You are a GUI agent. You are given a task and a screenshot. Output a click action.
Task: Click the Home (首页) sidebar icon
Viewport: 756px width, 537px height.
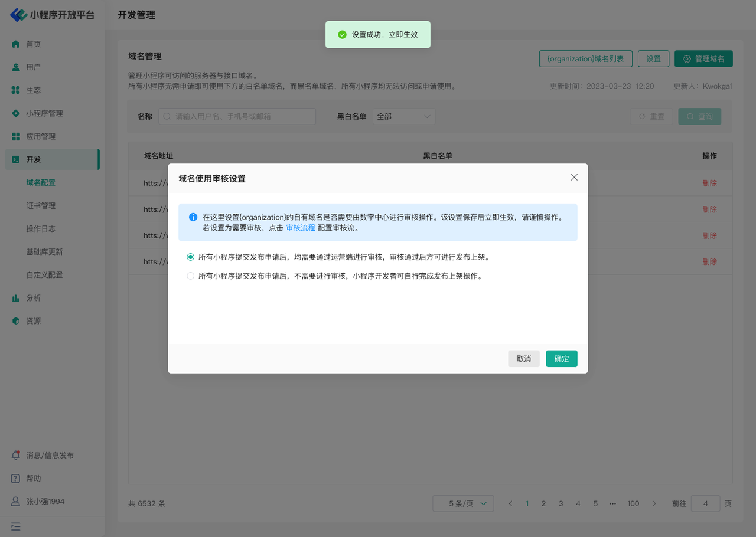tap(16, 44)
